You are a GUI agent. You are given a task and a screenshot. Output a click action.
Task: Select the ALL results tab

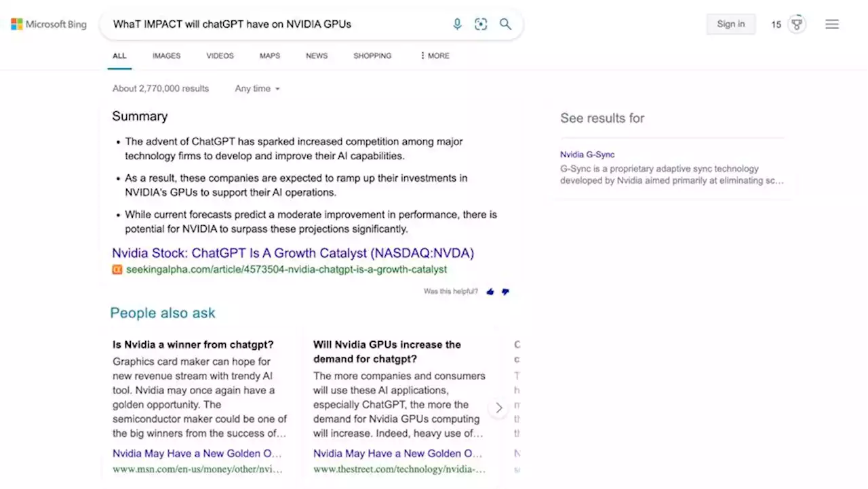pyautogui.click(x=119, y=56)
